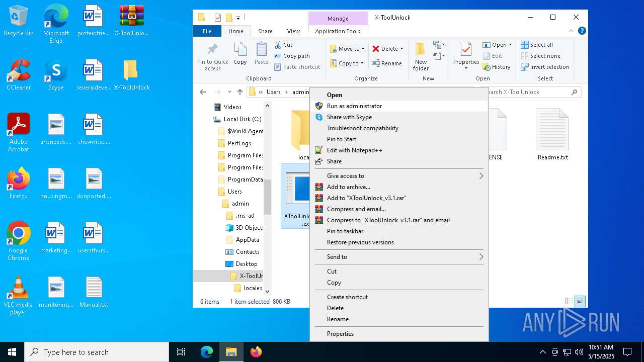Open the ribbon Open dropdown
Image resolution: width=644 pixels, height=362 pixels.
[x=497, y=45]
